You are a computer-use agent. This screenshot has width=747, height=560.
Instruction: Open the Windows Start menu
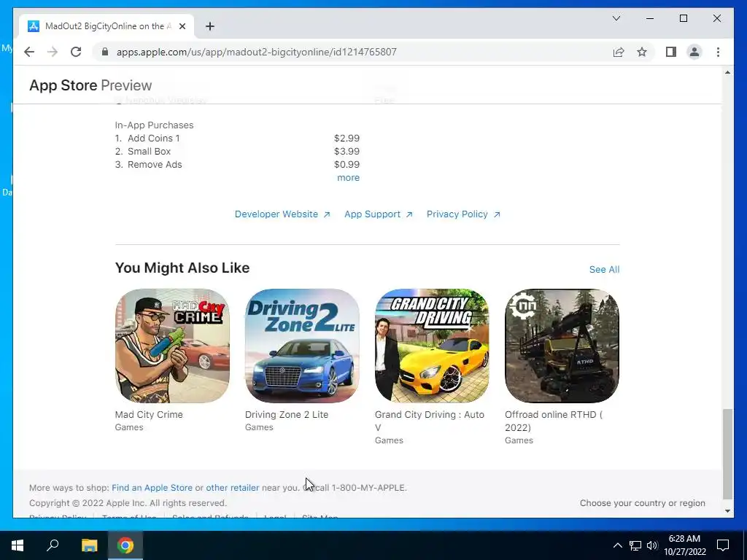pos(18,545)
